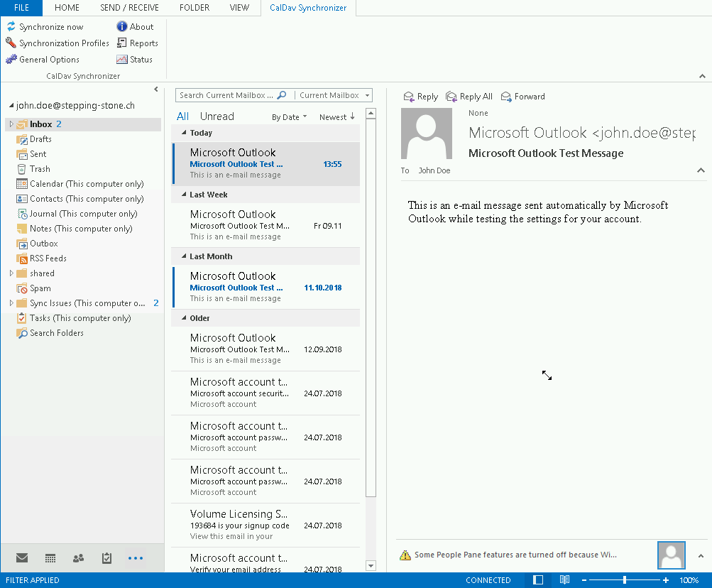Forward the selected message

click(522, 97)
